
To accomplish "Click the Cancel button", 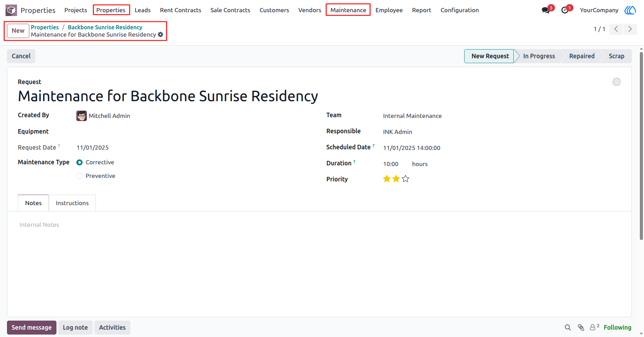I will (x=21, y=56).
